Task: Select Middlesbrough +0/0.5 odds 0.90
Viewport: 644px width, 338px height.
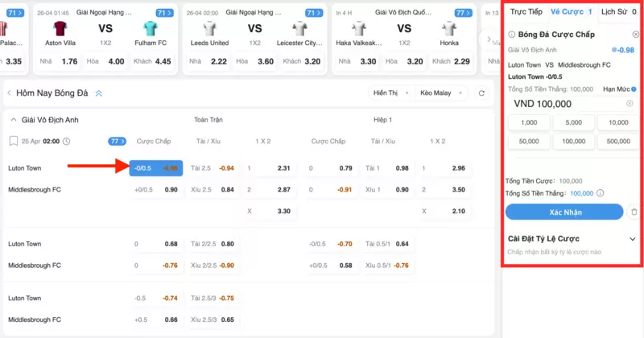Action: (156, 190)
